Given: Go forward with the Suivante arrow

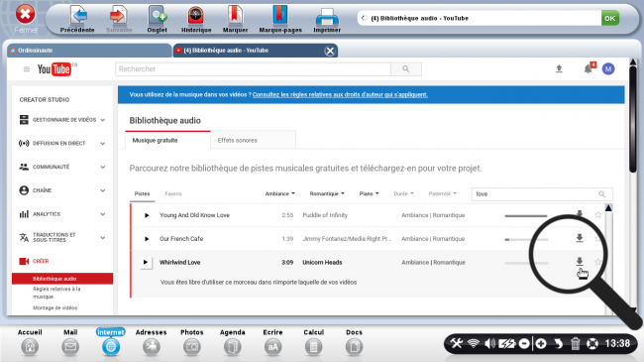Looking at the screenshot, I should point(119,19).
